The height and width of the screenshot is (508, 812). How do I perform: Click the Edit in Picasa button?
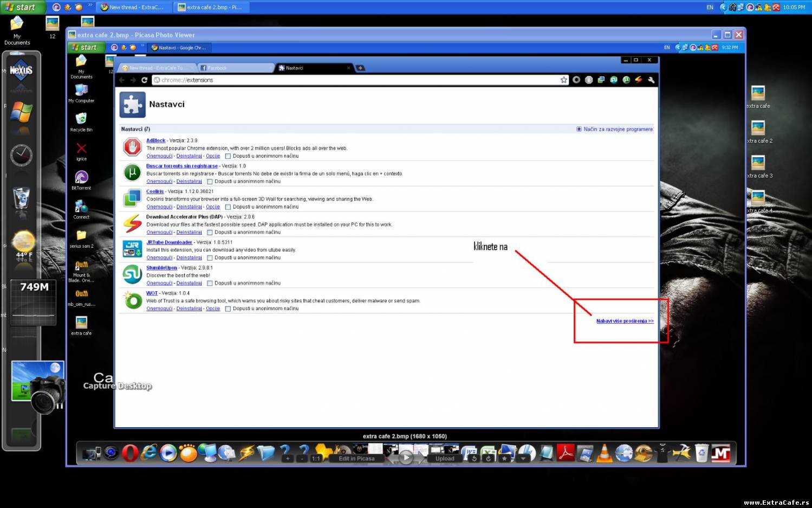[356, 459]
